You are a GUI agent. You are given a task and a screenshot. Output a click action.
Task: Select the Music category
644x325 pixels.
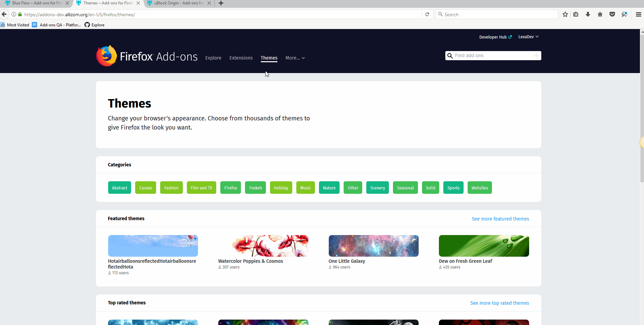coord(305,188)
